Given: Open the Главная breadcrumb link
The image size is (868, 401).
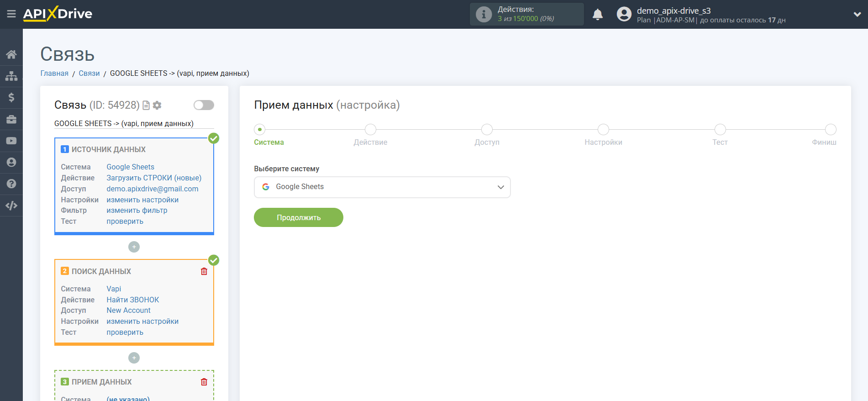Looking at the screenshot, I should (x=54, y=74).
